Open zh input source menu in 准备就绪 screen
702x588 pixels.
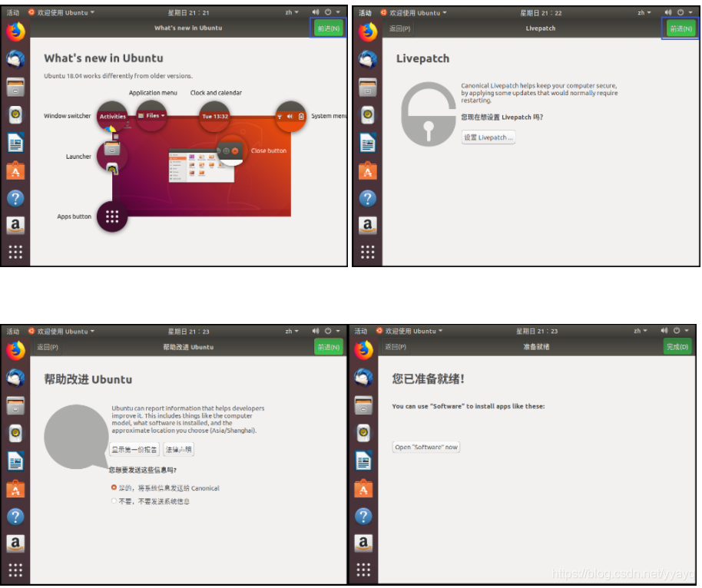tap(641, 331)
